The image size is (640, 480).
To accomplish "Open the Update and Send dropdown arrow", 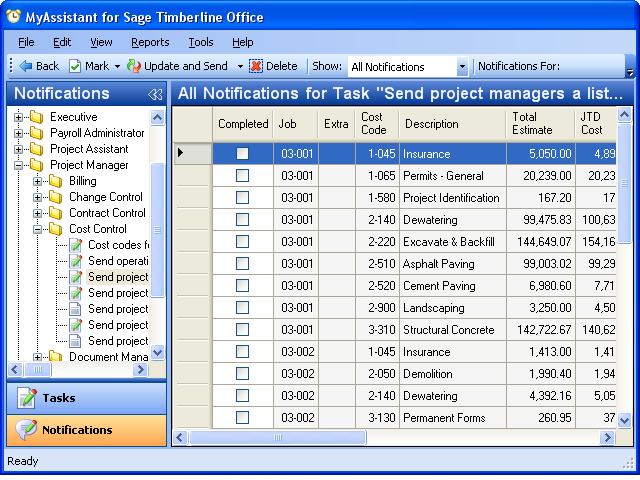I will coord(240,67).
